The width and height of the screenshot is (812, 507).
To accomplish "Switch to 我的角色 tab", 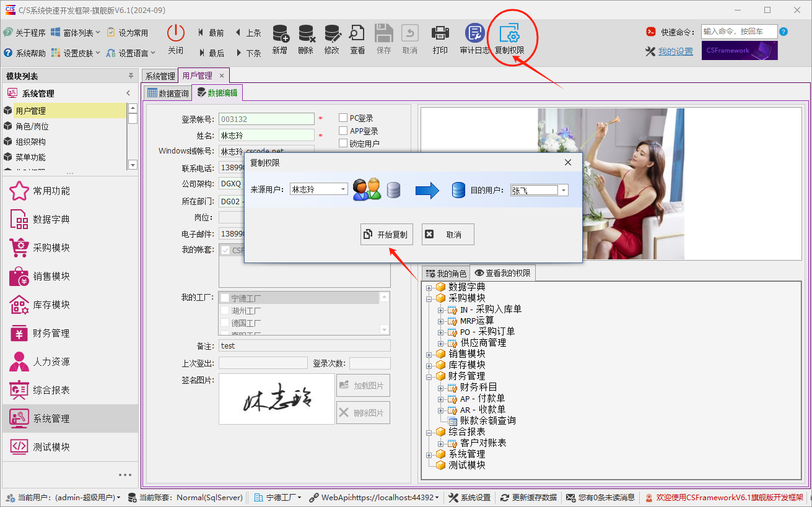I will click(446, 273).
